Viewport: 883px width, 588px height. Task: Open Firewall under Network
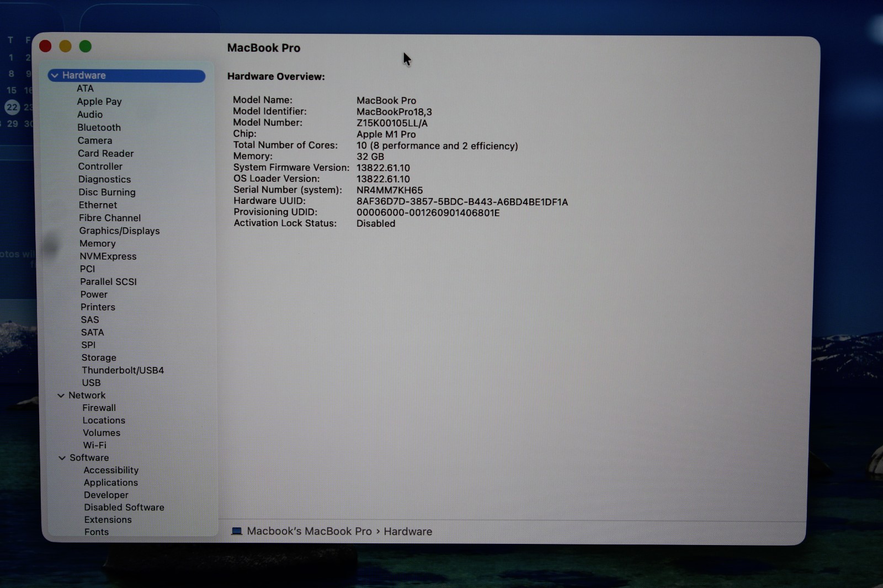click(99, 408)
